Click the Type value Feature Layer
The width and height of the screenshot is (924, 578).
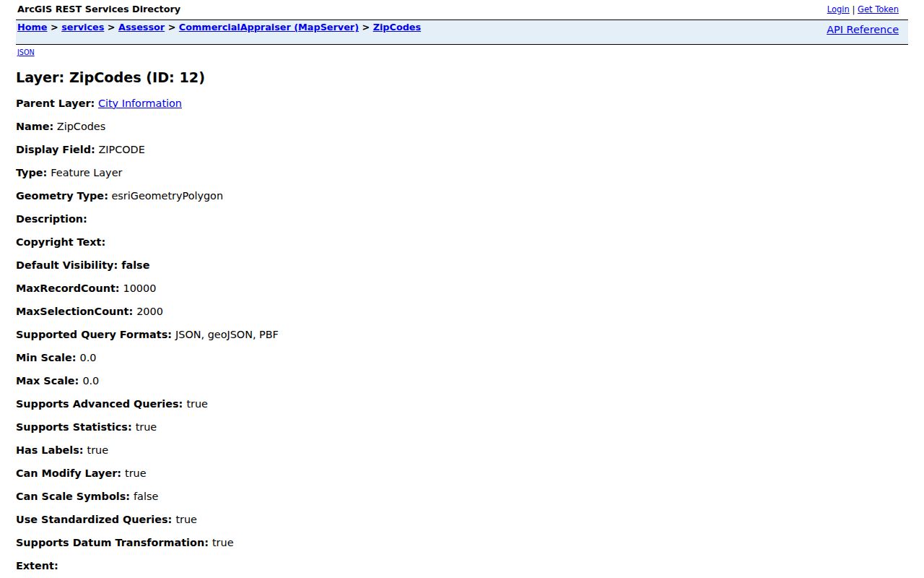(x=86, y=173)
